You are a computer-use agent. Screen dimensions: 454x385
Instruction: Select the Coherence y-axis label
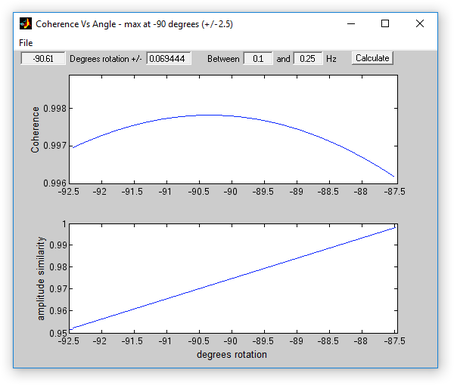pos(35,130)
